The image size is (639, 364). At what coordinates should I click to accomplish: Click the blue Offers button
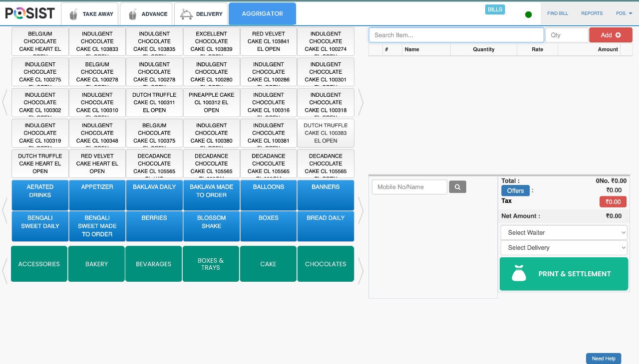(x=515, y=190)
